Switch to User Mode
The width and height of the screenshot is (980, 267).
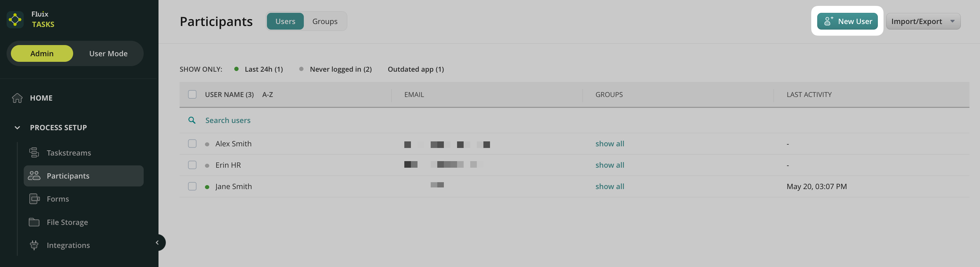[108, 54]
